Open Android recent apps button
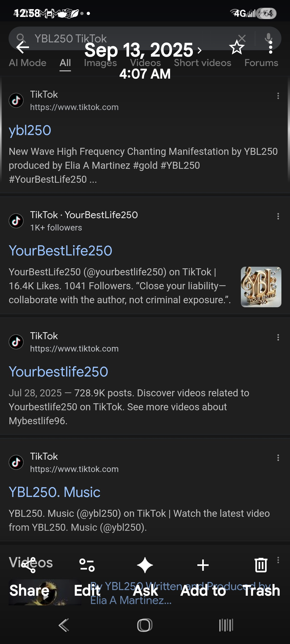The width and height of the screenshot is (290, 644). click(226, 625)
